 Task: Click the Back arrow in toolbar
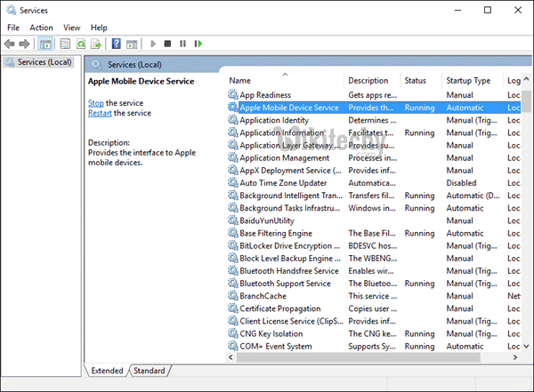(11, 44)
